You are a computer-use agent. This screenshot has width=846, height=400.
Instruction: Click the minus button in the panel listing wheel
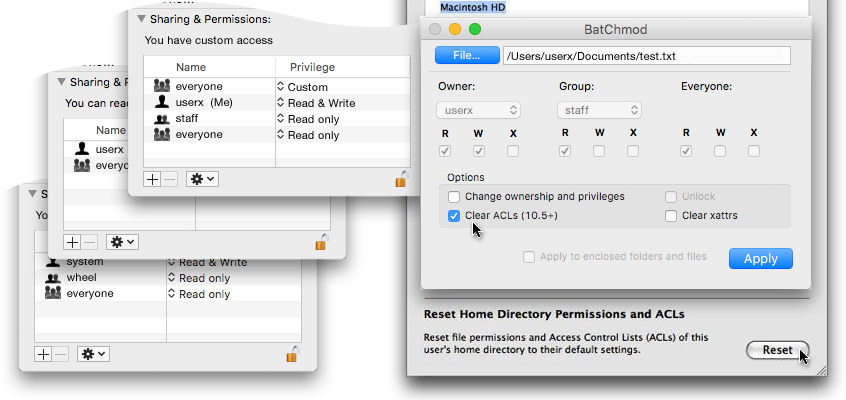tap(60, 354)
